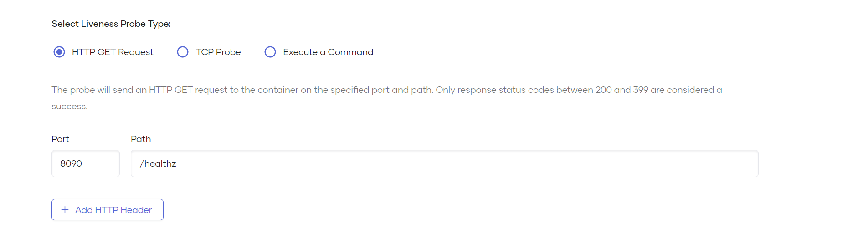Place the cursor on the /healthz path text
Image resolution: width=868 pixels, height=239 pixels.
pyautogui.click(x=158, y=163)
